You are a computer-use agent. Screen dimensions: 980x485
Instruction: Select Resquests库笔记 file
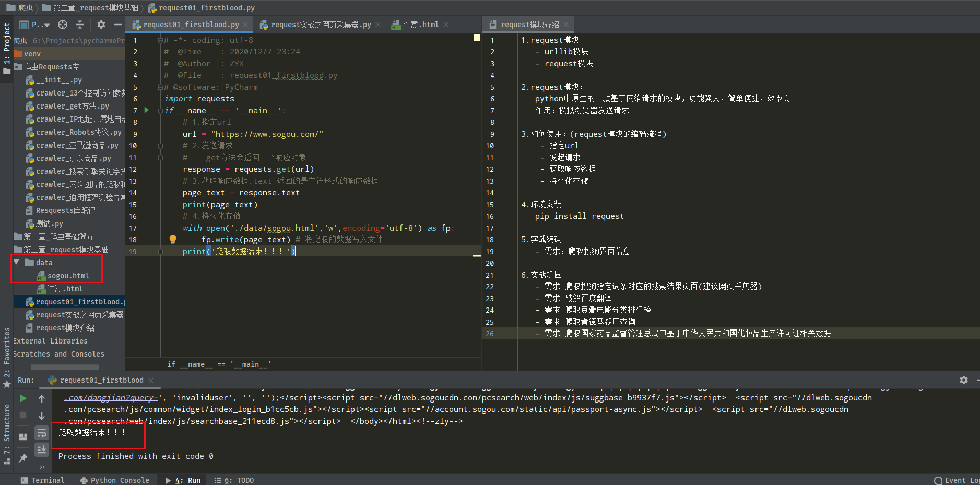click(x=60, y=210)
